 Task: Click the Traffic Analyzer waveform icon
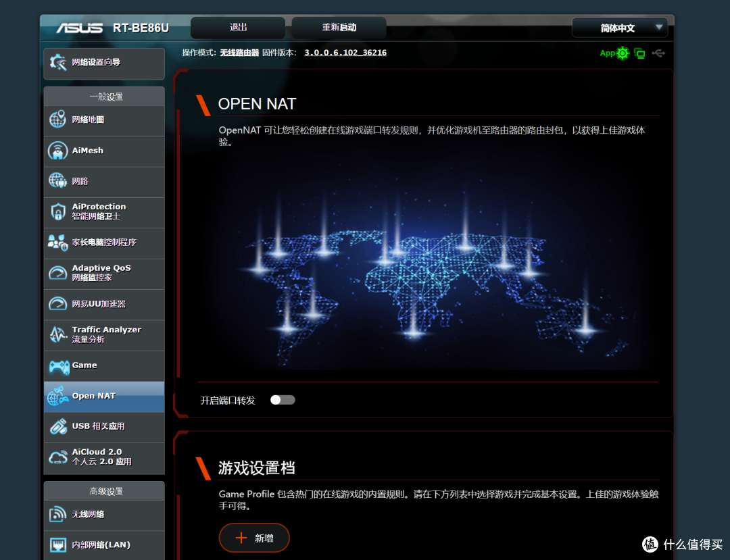coord(57,334)
